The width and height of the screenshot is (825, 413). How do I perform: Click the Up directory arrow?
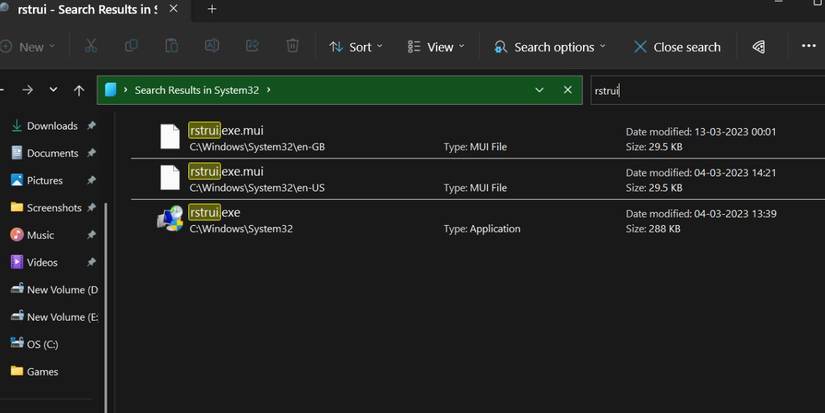click(79, 90)
